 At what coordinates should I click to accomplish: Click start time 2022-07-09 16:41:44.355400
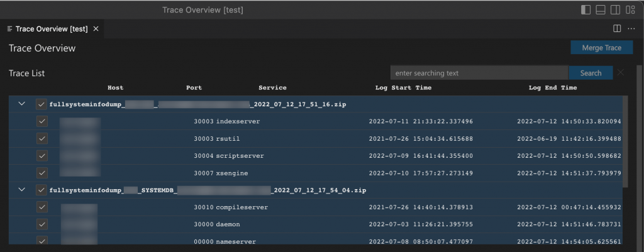421,156
